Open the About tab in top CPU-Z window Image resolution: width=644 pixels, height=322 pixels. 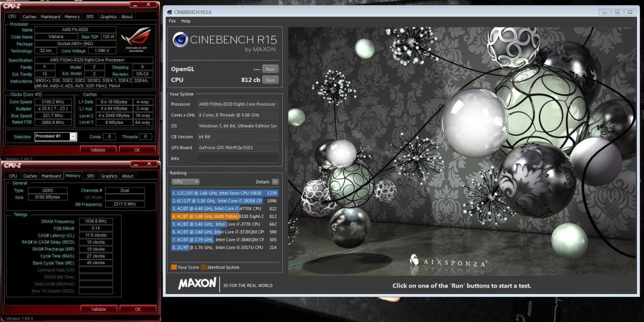pos(127,17)
